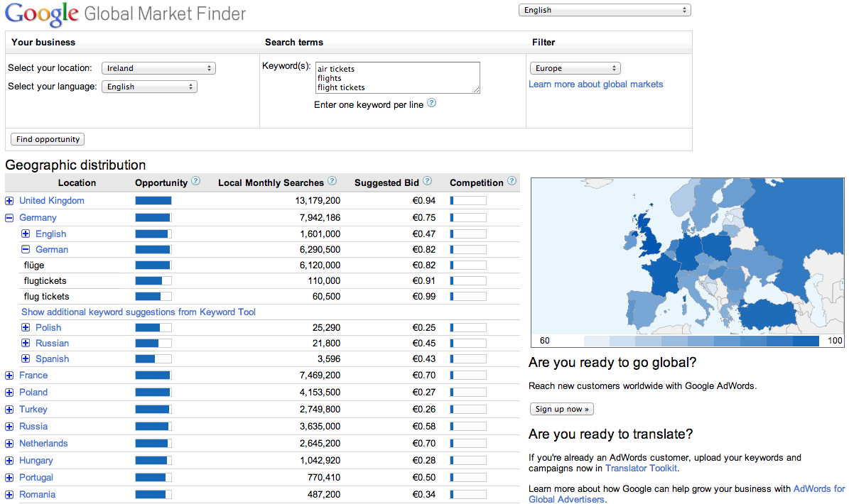Image resolution: width=849 pixels, height=504 pixels.
Task: Expand the Turkey row
Action: click(9, 410)
